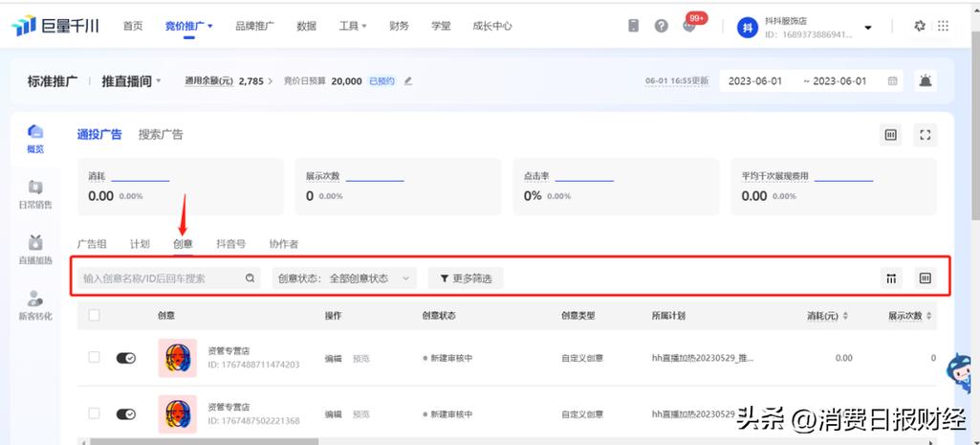Open 成长中心 in top navigation

point(491,26)
